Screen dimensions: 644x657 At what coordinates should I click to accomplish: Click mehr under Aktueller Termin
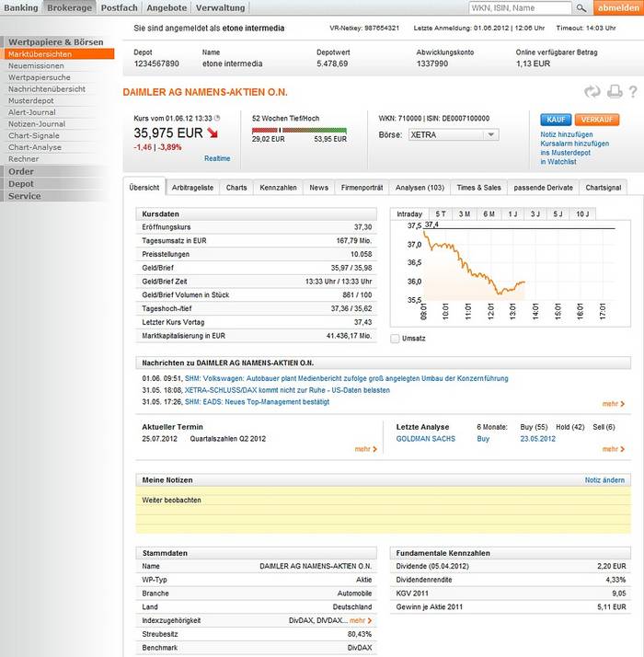pyautogui.click(x=366, y=449)
